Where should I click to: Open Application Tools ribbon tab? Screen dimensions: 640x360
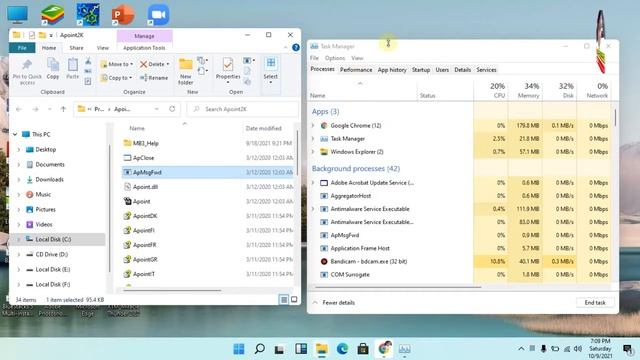pos(144,48)
